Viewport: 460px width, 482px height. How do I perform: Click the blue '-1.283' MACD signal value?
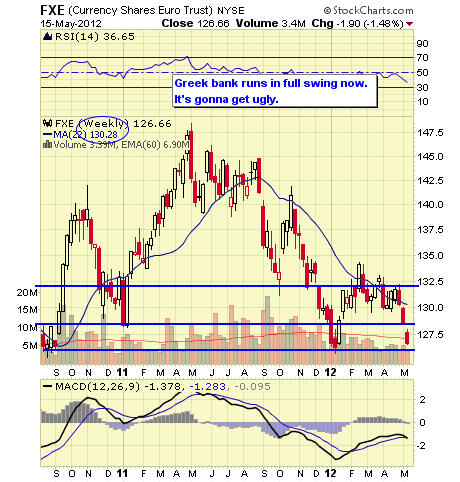208,387
